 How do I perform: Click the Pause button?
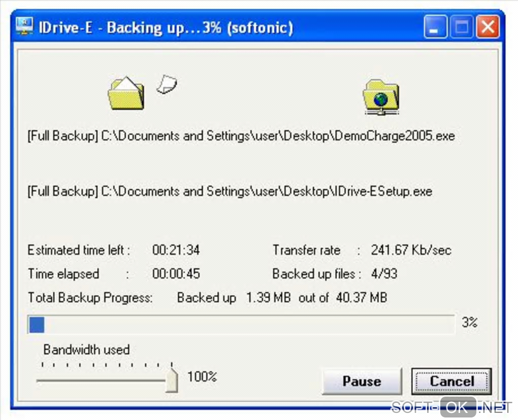coord(362,381)
